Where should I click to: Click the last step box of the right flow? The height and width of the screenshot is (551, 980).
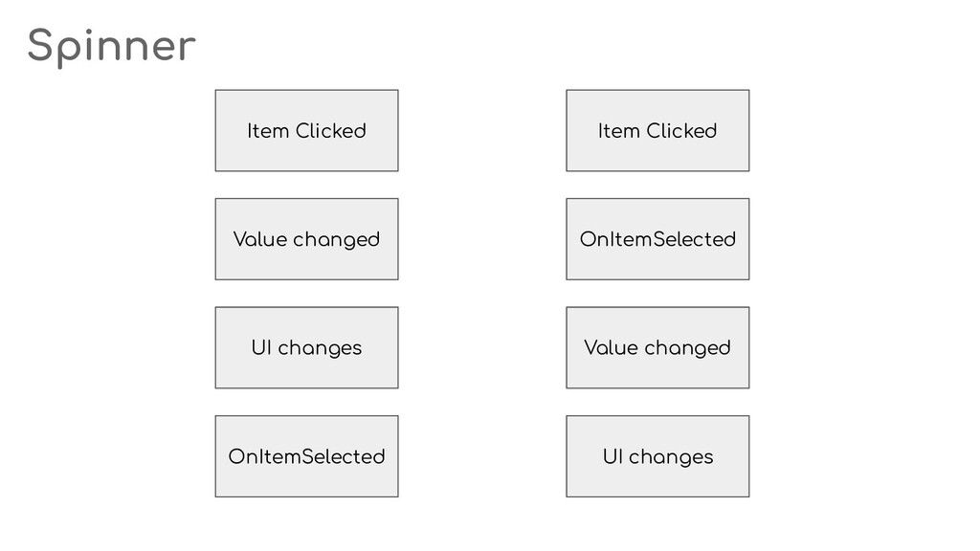point(657,456)
